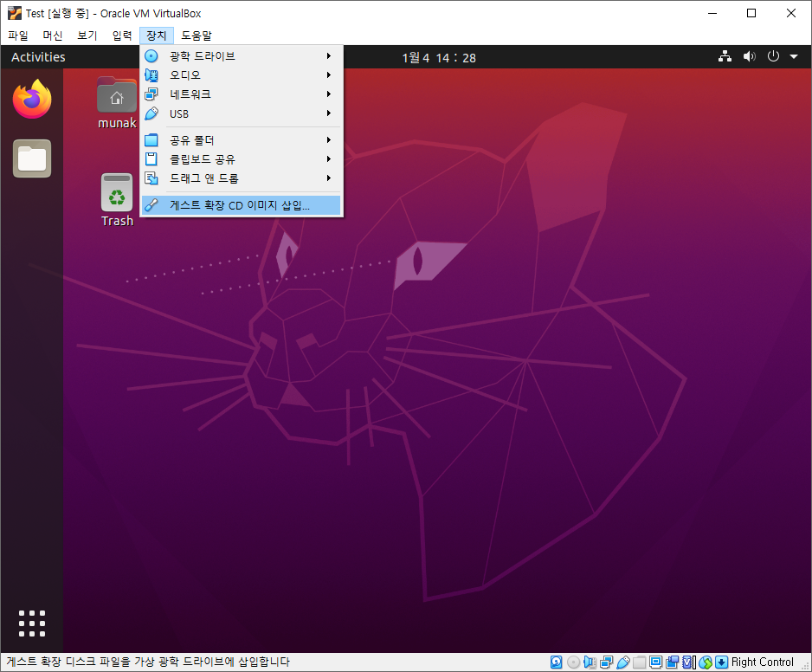Open the 머신 menu
This screenshot has width=812, height=672.
(52, 36)
